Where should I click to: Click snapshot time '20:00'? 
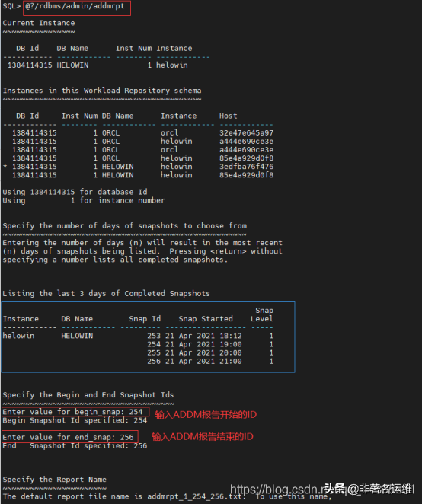coord(231,353)
